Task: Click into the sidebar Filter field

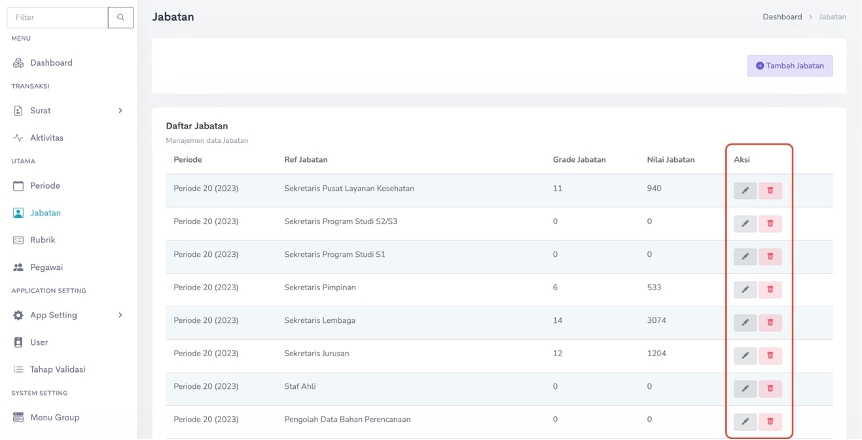Action: pyautogui.click(x=58, y=18)
